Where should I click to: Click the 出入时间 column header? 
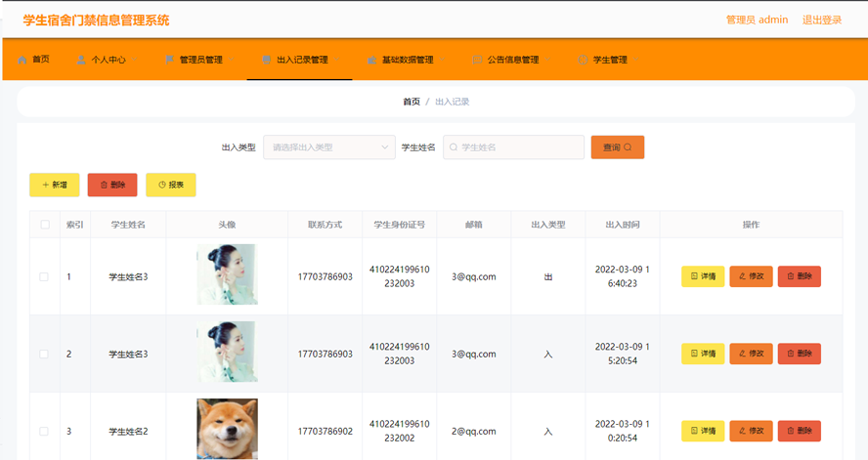[623, 225]
